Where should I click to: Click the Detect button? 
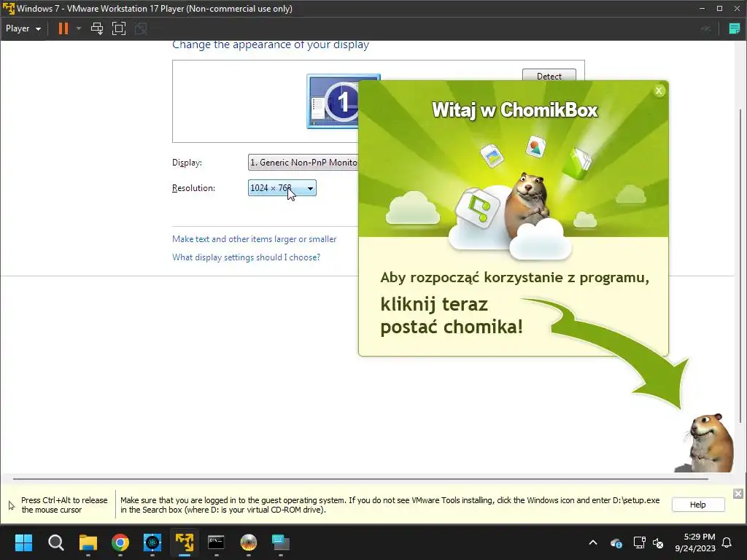coord(549,75)
